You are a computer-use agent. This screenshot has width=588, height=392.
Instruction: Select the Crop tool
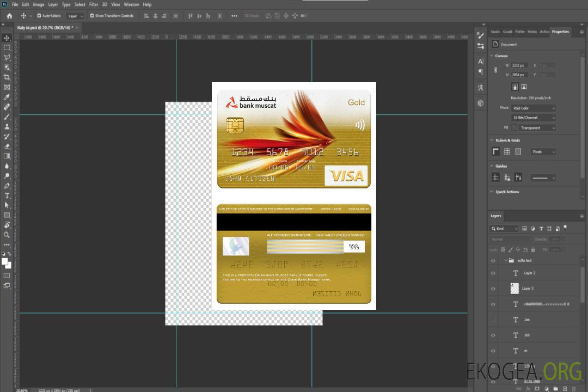(x=7, y=77)
